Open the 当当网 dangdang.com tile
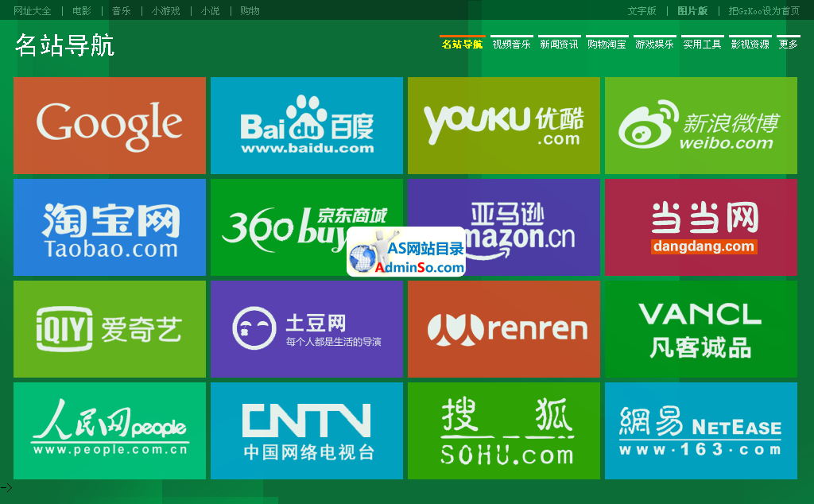This screenshot has width=814, height=504. 701,227
